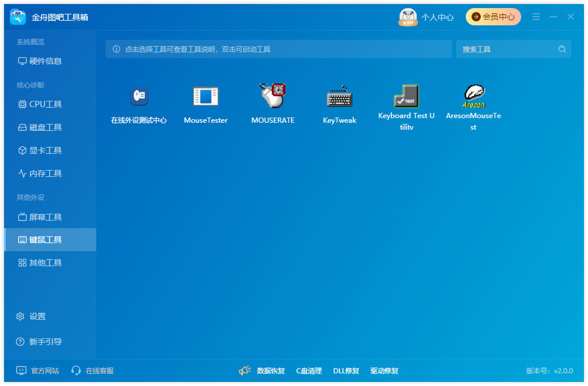This screenshot has width=588, height=386.
Task: Select the MOUSERATE mouse icon
Action: click(x=273, y=96)
